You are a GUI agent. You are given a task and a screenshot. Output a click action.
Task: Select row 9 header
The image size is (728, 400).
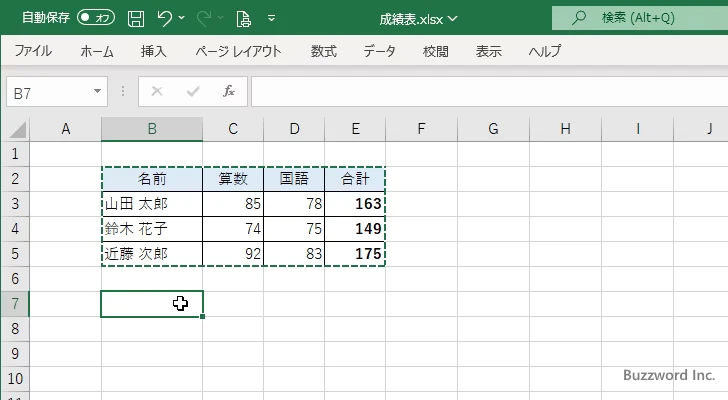pos(15,354)
